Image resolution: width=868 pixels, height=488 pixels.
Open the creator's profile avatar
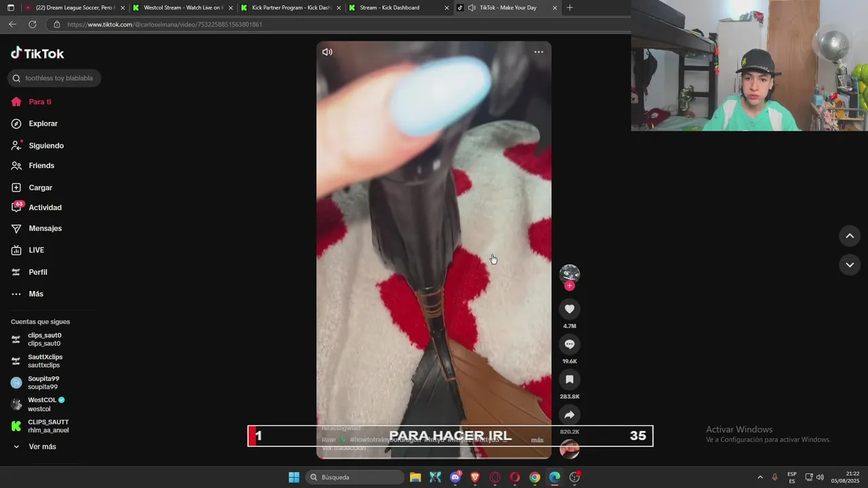pyautogui.click(x=570, y=273)
